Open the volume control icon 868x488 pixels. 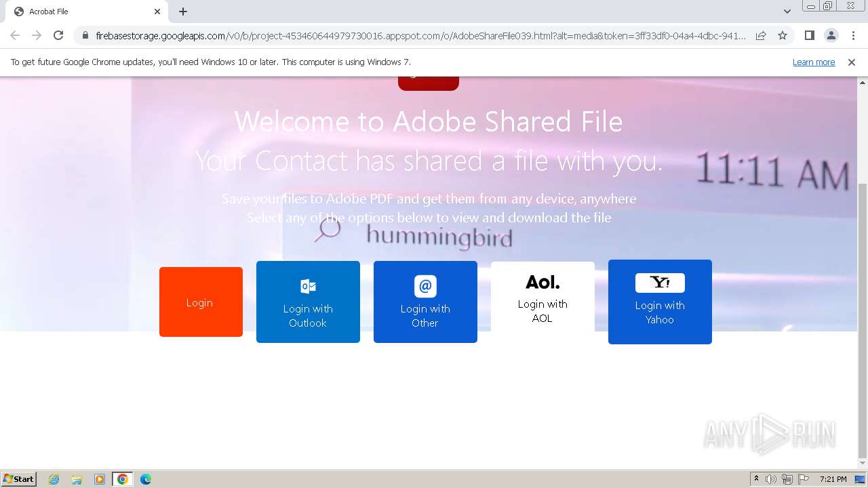[x=771, y=479]
